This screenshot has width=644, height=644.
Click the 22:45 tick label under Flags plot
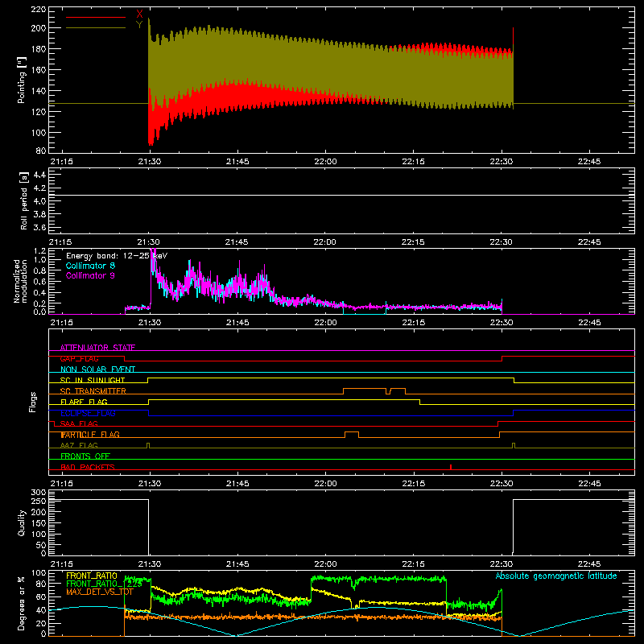[x=589, y=484]
